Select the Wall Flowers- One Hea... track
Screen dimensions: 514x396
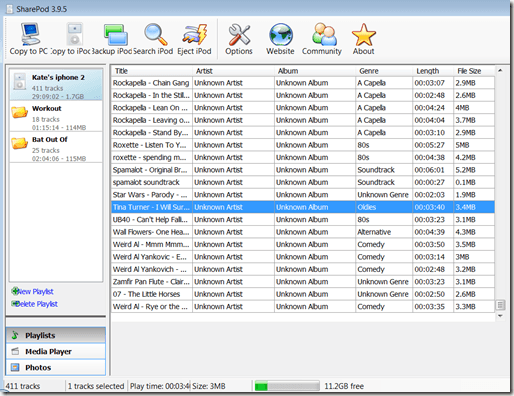(x=303, y=232)
